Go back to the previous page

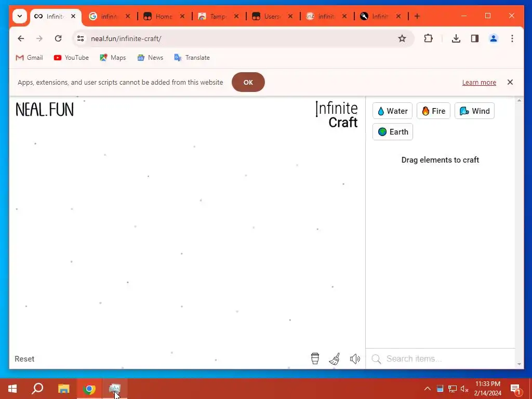click(x=21, y=38)
